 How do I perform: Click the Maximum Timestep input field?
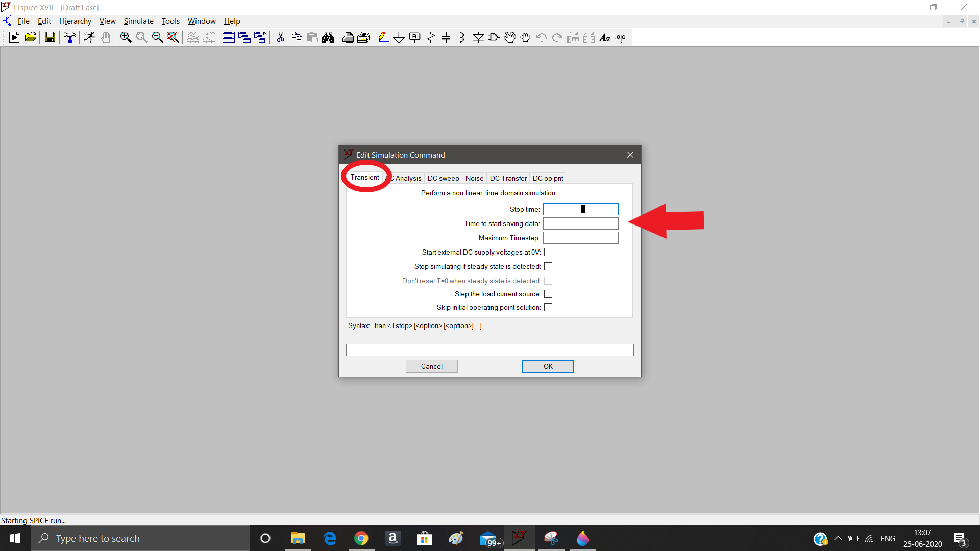[580, 238]
